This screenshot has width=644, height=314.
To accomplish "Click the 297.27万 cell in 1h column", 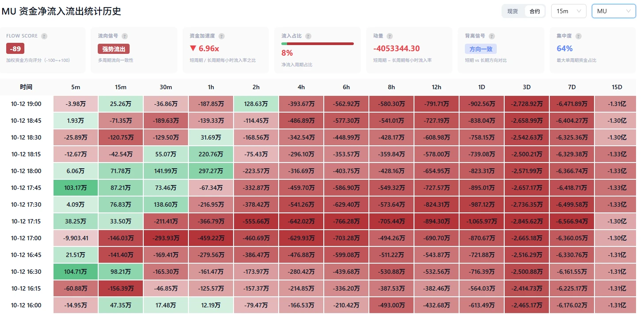I will click(211, 171).
